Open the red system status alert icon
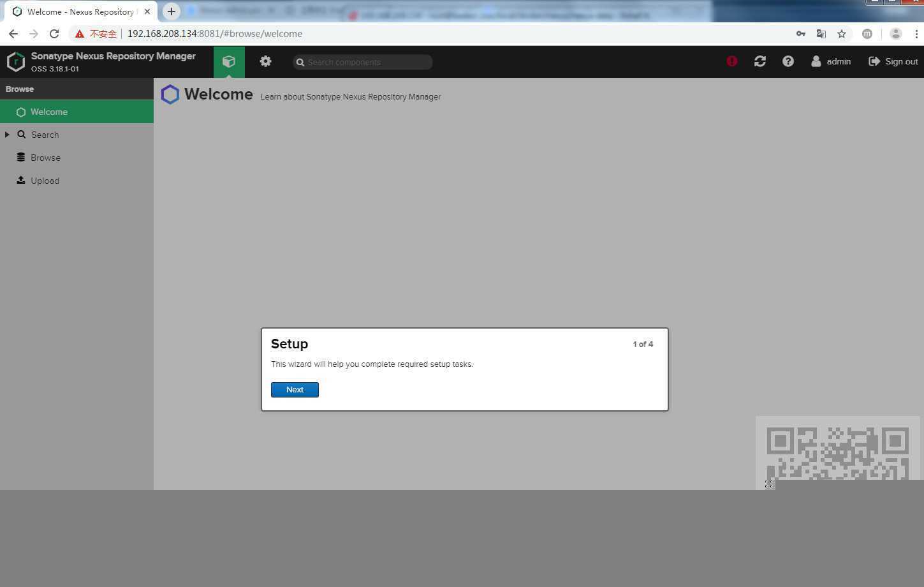 pos(732,61)
